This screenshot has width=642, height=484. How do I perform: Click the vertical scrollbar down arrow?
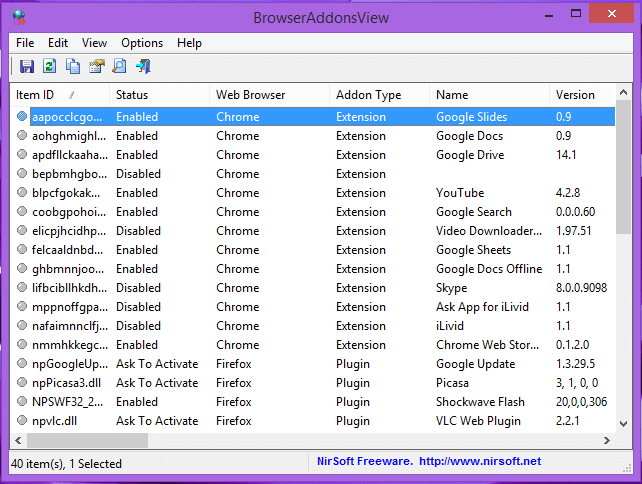coord(624,424)
